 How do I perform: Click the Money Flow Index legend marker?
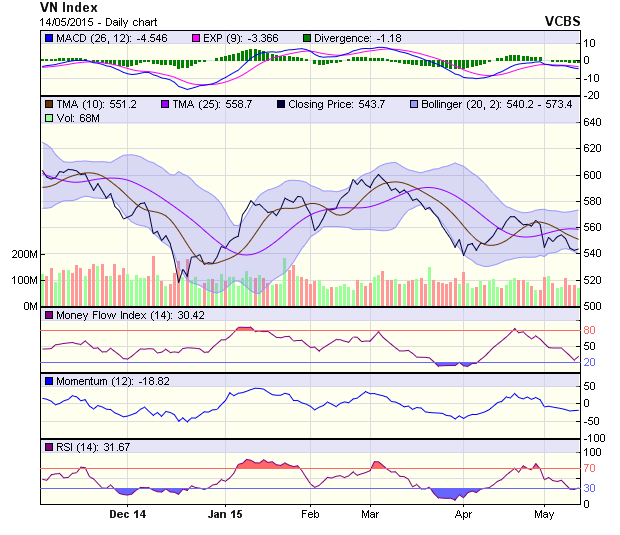click(x=48, y=316)
